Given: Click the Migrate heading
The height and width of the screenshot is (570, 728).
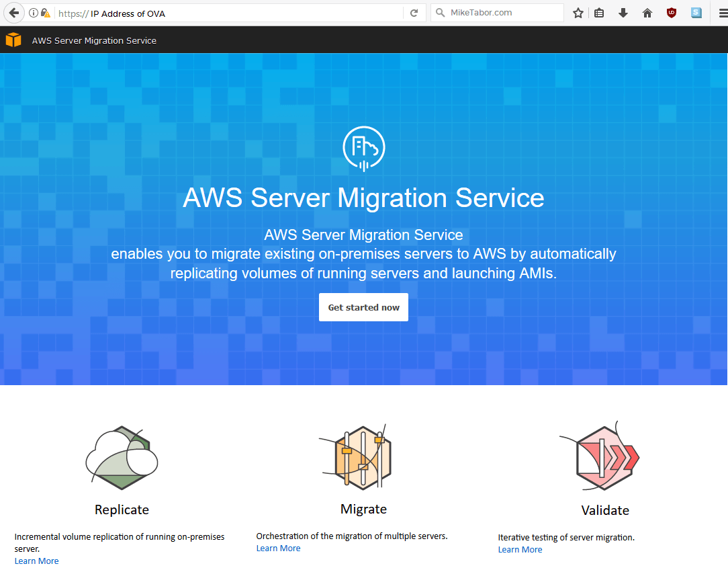Looking at the screenshot, I should pyautogui.click(x=363, y=509).
